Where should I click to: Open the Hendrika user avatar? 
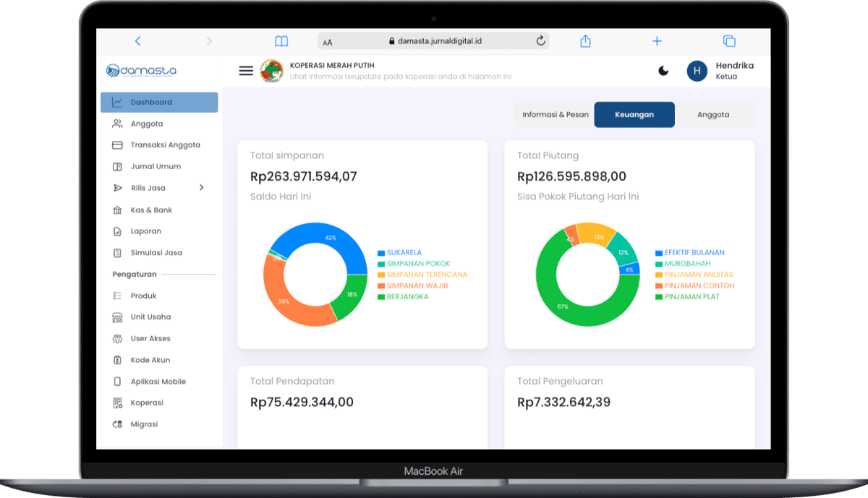click(697, 71)
